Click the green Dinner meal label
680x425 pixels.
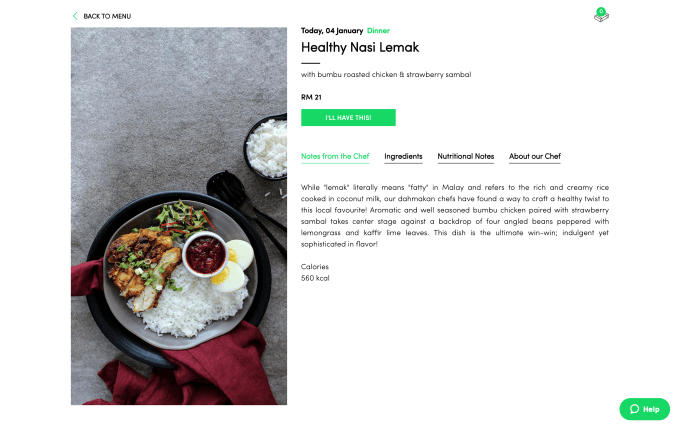click(378, 31)
